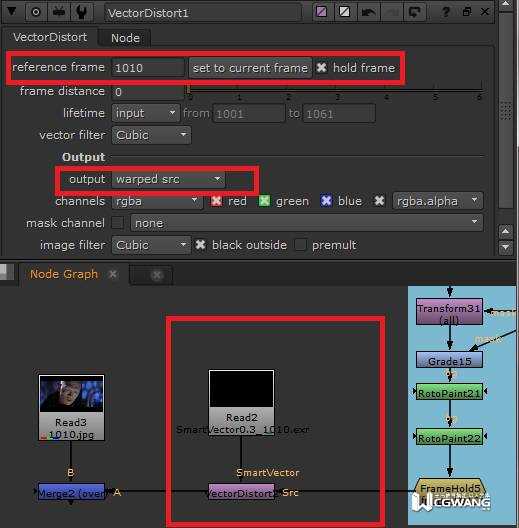
Task: Open the white node tile color icon
Action: [344, 12]
